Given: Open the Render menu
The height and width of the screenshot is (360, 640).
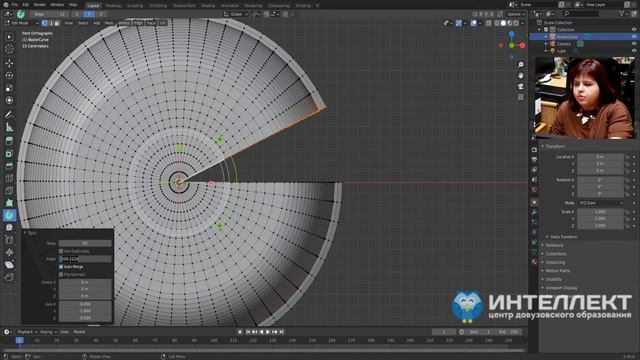Looking at the screenshot, I should coord(40,4).
